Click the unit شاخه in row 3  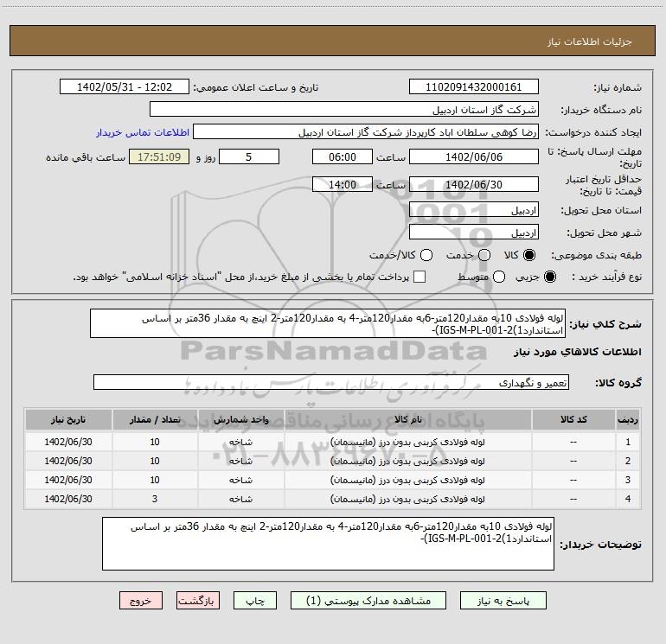coord(240,480)
